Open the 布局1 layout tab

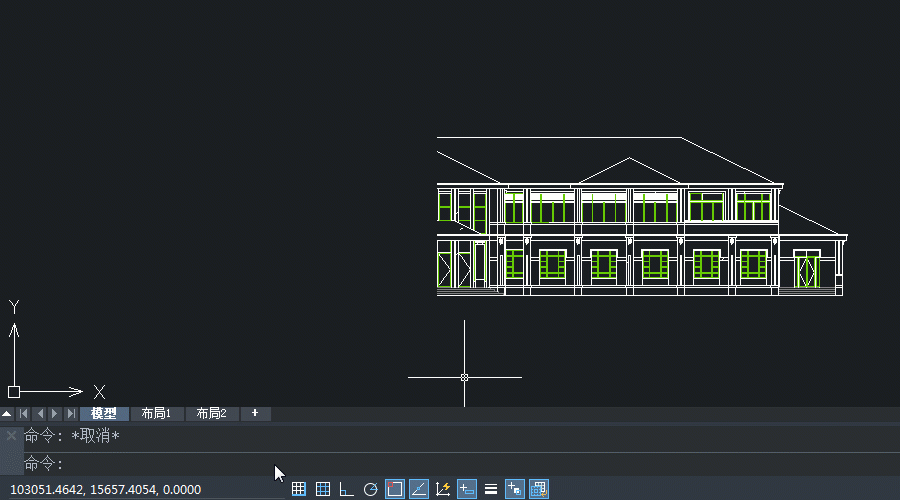point(157,414)
